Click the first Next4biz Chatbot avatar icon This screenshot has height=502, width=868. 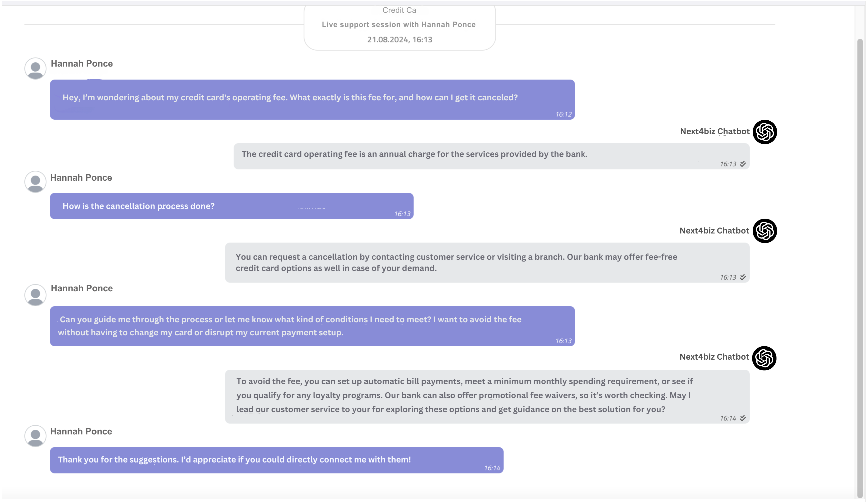[x=765, y=132]
